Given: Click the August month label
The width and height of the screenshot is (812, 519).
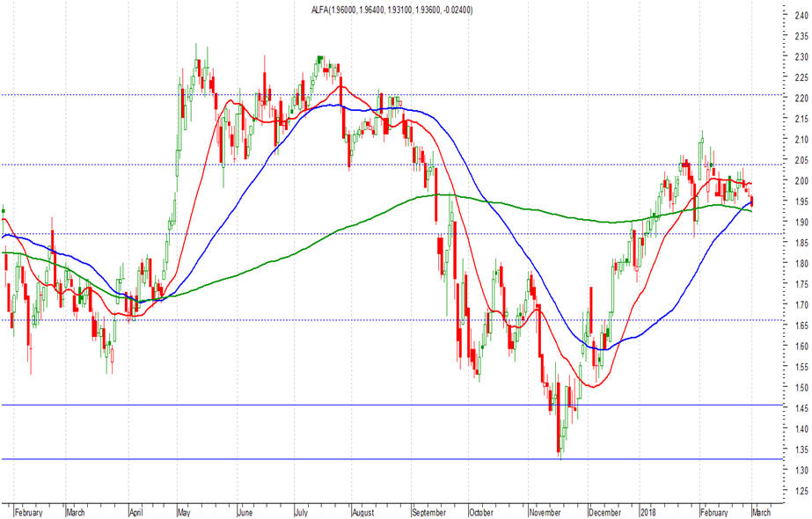Looking at the screenshot, I should 362,512.
